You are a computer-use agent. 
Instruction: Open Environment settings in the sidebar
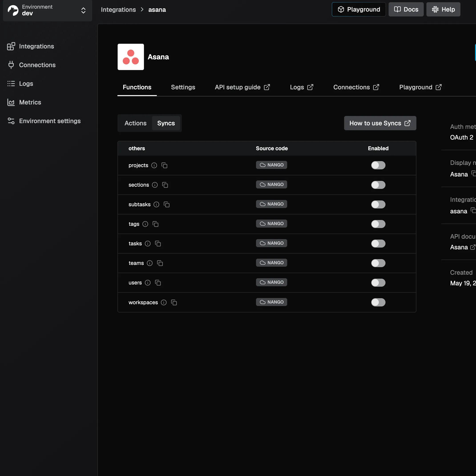pos(44,121)
